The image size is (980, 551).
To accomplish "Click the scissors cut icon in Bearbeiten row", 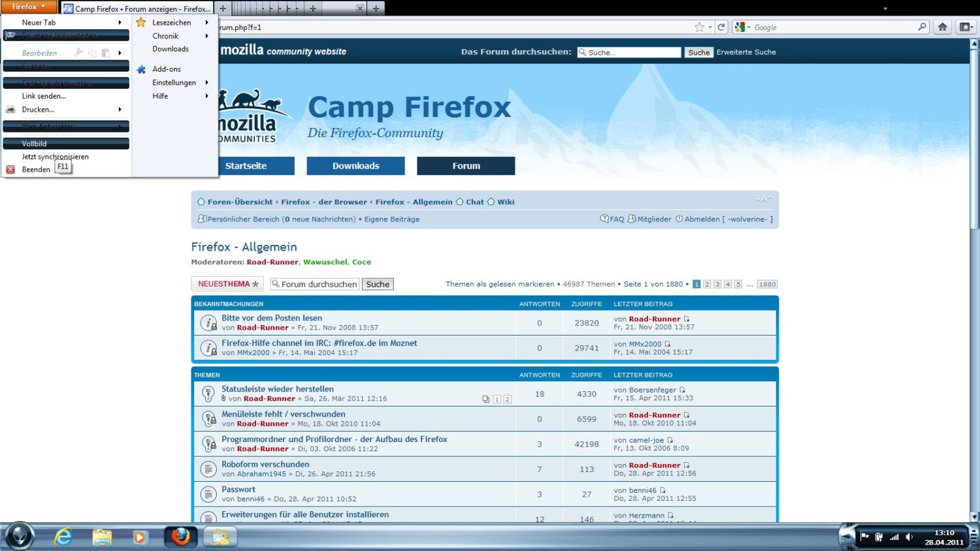I will coord(79,52).
